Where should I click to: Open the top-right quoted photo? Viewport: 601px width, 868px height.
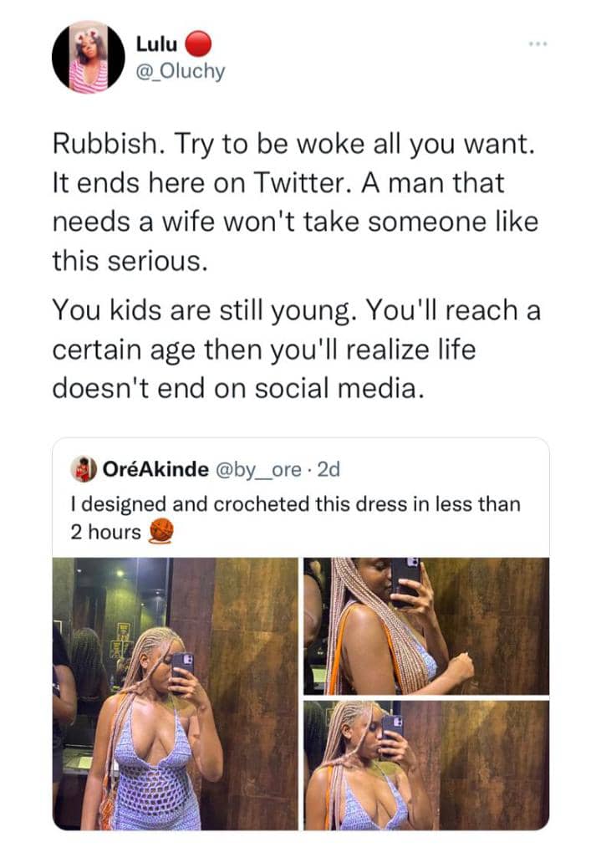(425, 626)
